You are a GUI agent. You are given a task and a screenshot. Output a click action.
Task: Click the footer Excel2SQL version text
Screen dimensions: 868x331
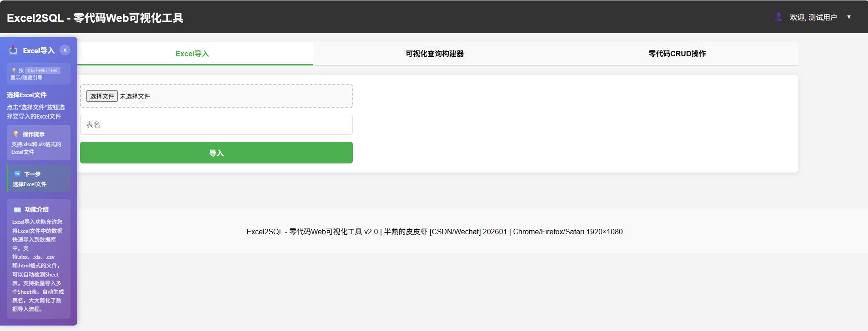[435, 232]
